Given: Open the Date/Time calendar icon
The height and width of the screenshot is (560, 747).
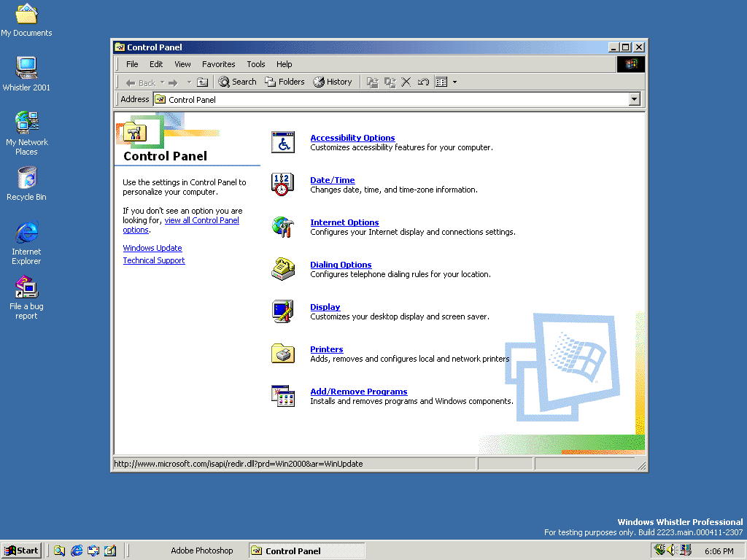Looking at the screenshot, I should pos(283,184).
